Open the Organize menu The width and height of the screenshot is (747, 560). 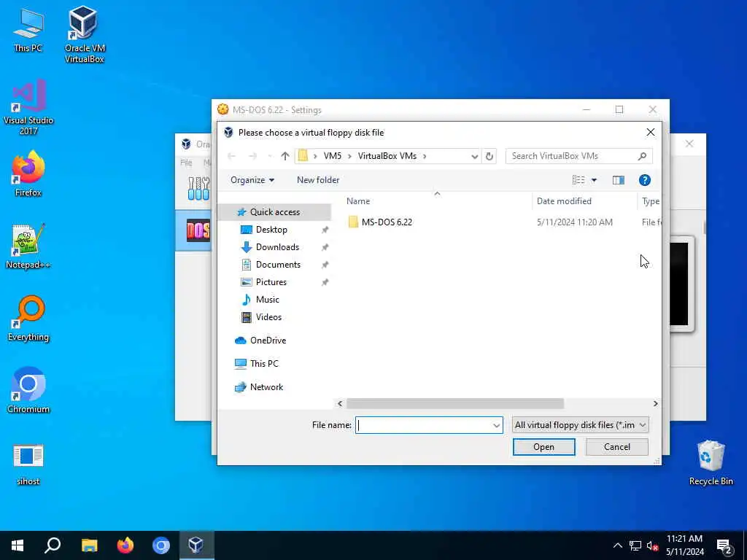click(252, 180)
